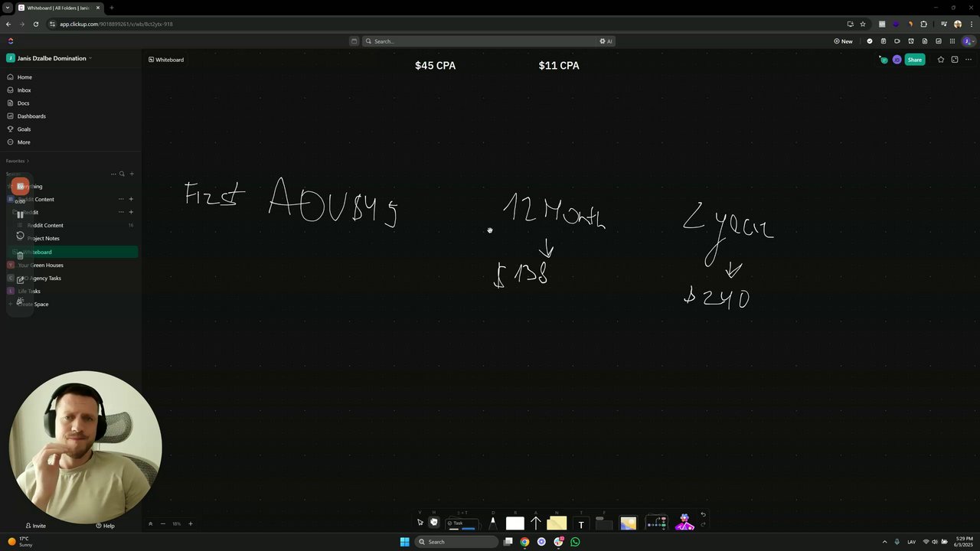Open the whiteboard more options menu
Image resolution: width=980 pixels, height=551 pixels.
[x=969, y=60]
